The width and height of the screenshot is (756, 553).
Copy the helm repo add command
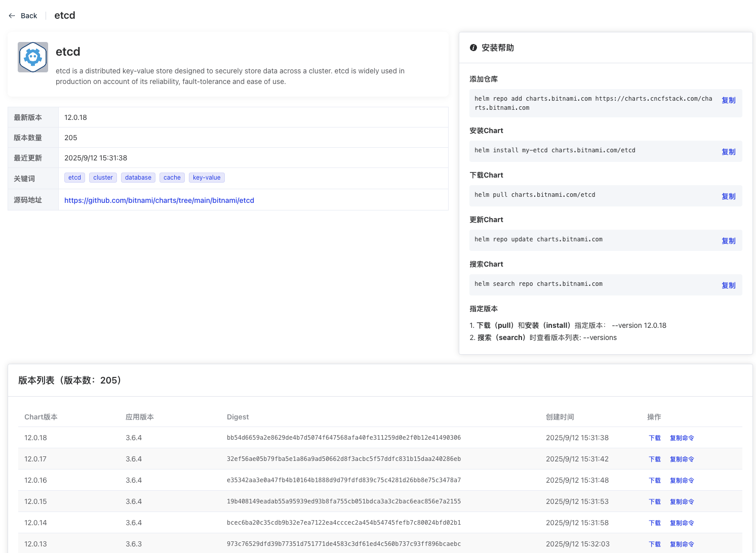point(728,100)
